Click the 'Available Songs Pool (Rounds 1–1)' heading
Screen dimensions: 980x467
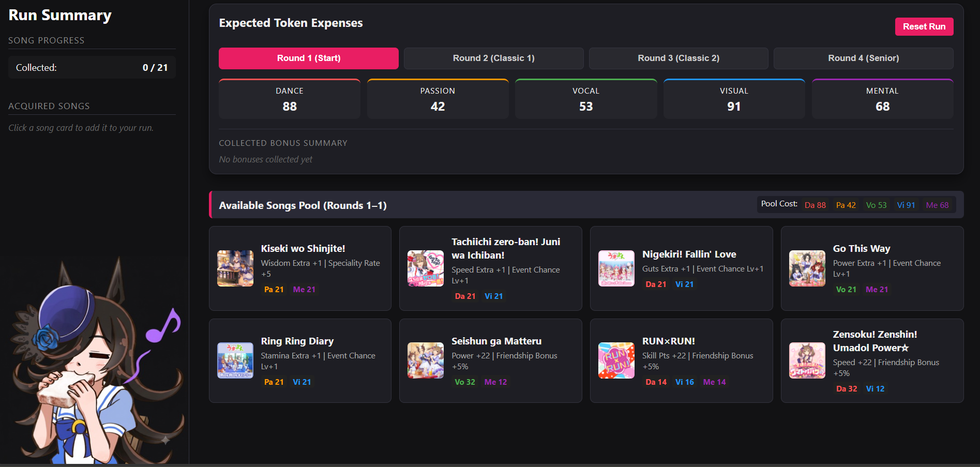(303, 205)
